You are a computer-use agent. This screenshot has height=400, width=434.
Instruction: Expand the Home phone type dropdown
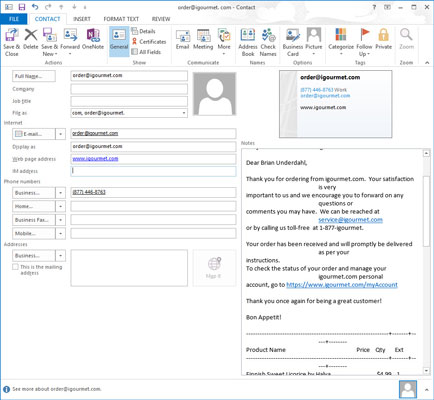[61, 206]
